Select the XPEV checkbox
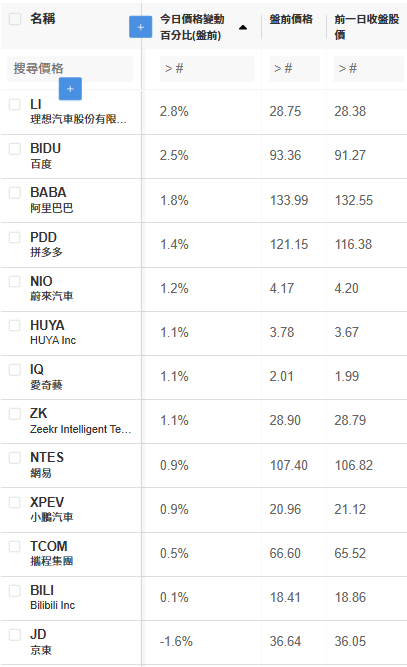The height and width of the screenshot is (667, 407). (x=15, y=502)
